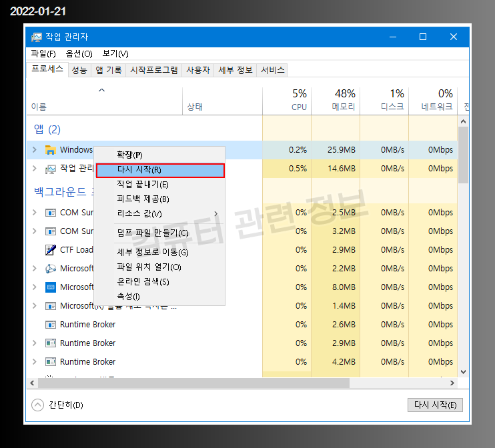Screen dimensions: 495x448
Task: Click the horizontal scrollbar right arrow
Action: (452, 383)
